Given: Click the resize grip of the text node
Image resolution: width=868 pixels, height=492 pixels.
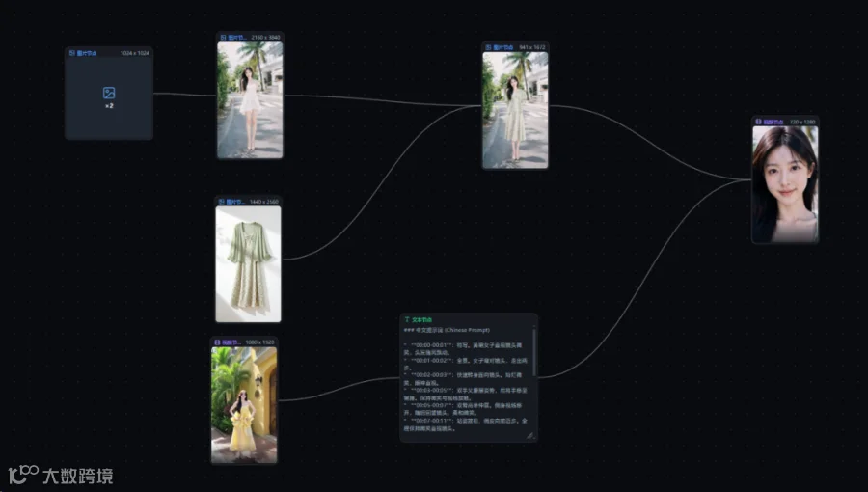Looking at the screenshot, I should 530,436.
